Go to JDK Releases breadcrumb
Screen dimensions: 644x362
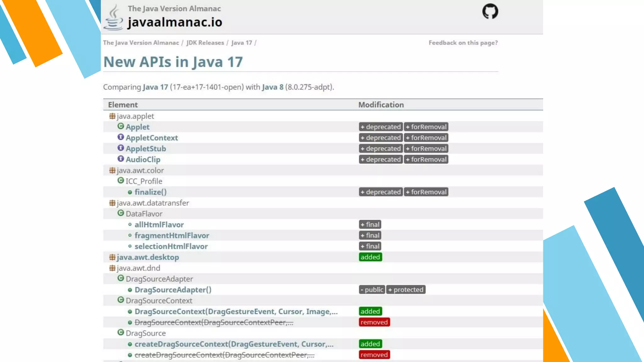coord(205,43)
